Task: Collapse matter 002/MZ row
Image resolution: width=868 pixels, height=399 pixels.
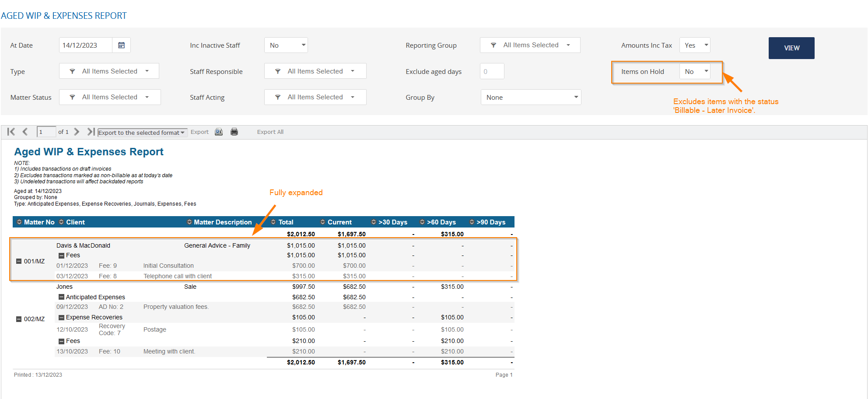Action: (x=19, y=319)
